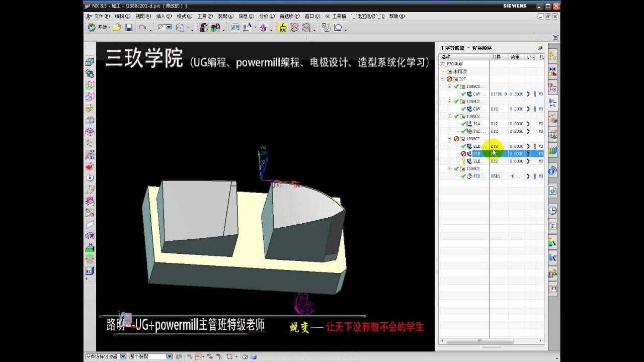Collapse the D27 program group node

(443, 79)
